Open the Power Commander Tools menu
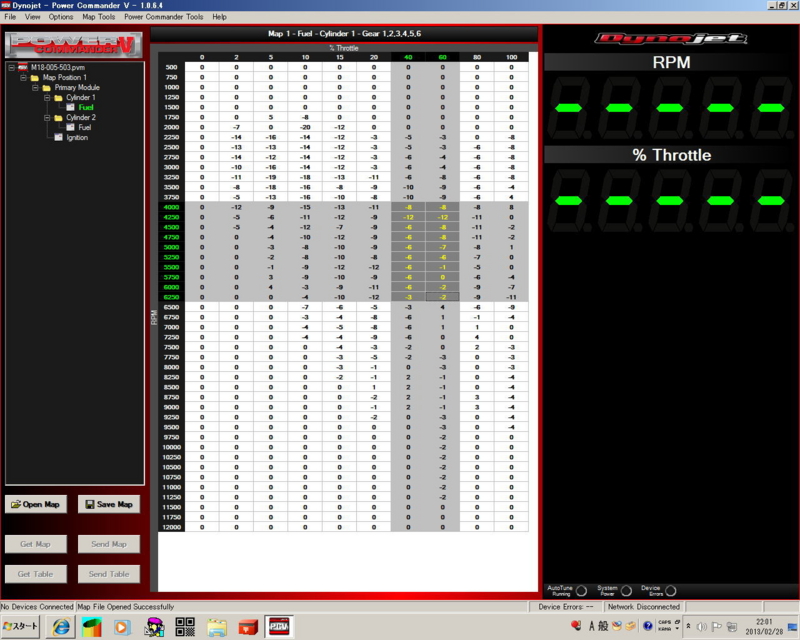This screenshot has width=800, height=640. [x=163, y=16]
